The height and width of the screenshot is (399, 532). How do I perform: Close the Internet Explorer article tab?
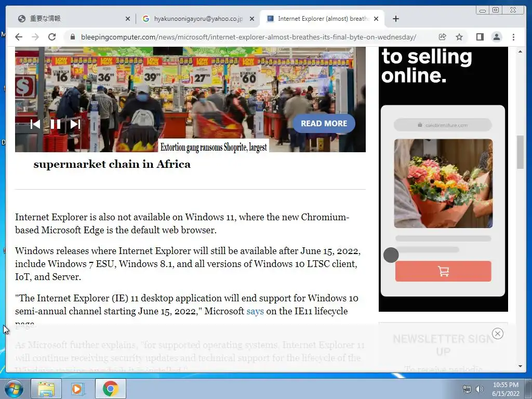(376, 19)
